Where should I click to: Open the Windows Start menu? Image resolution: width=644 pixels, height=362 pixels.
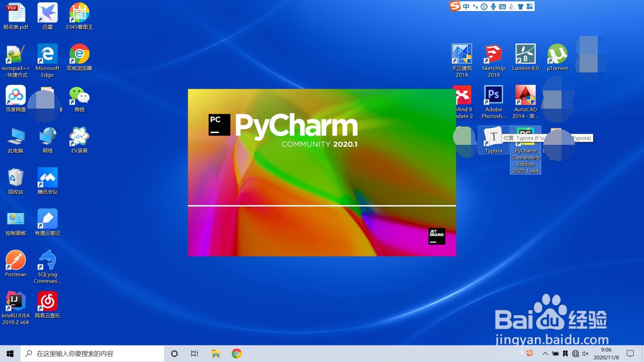coord(10,354)
